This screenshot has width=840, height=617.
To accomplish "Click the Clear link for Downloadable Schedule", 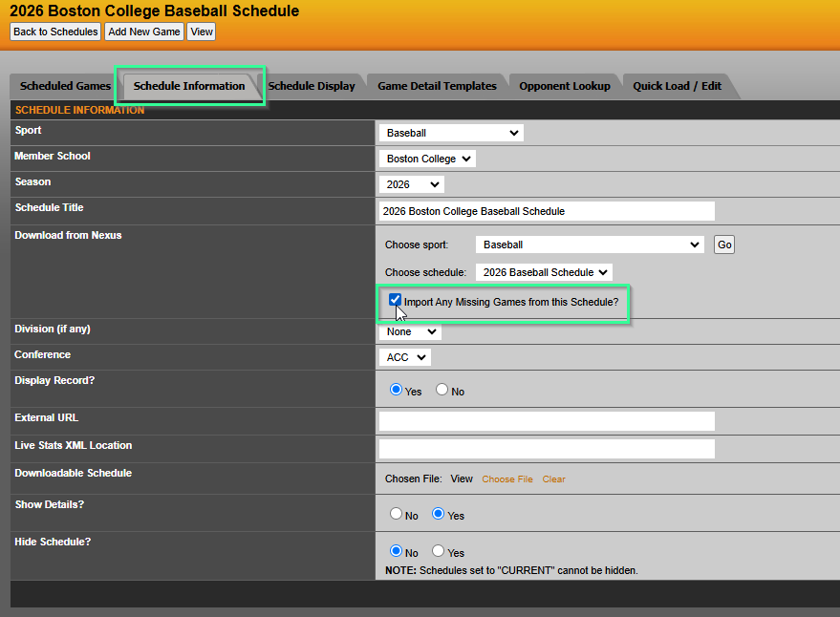I will pyautogui.click(x=553, y=479).
